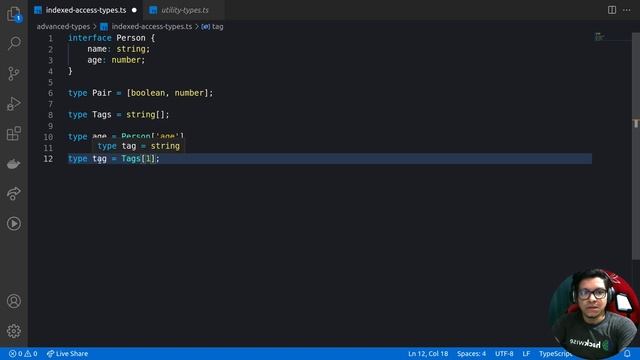Click the editor vertical scrollbar
The width and height of the screenshot is (640, 360).
[x=636, y=147]
